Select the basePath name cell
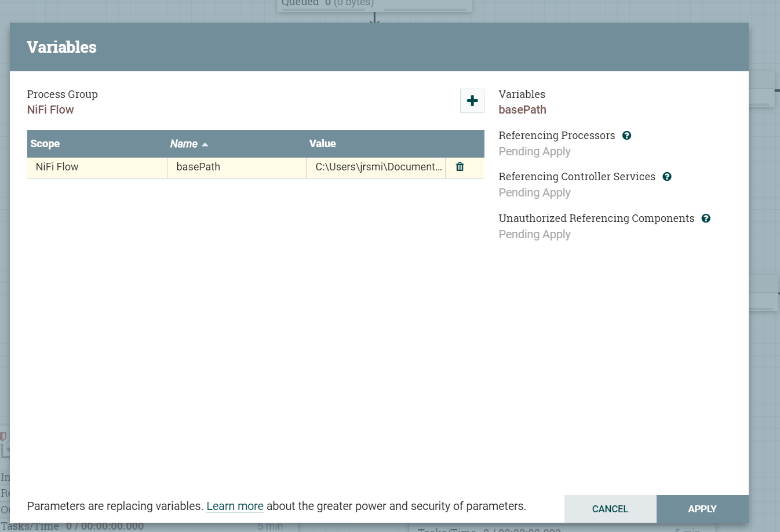The width and height of the screenshot is (780, 532). (x=236, y=167)
